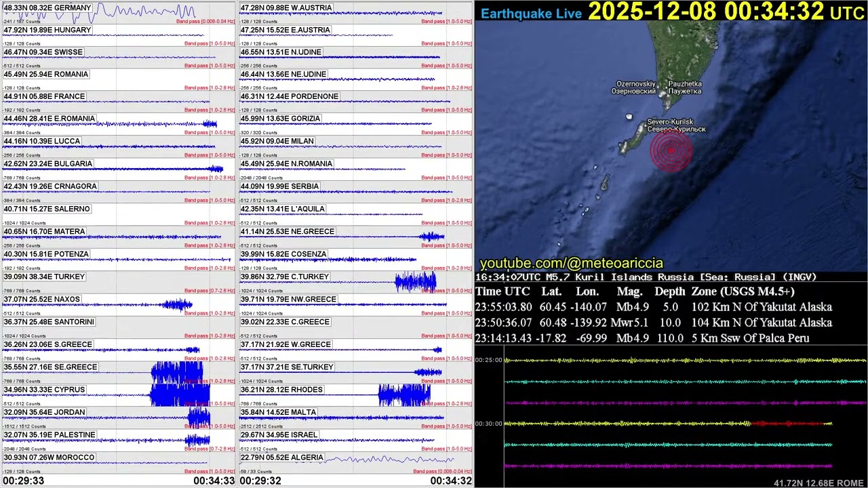Select the NE.UDINE station label

283,75
